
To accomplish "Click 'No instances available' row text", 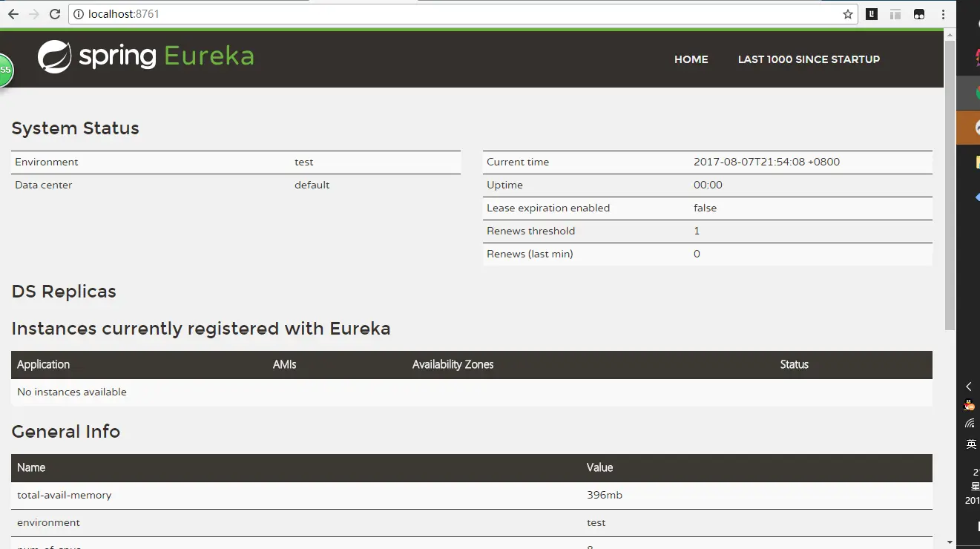I will pyautogui.click(x=72, y=392).
